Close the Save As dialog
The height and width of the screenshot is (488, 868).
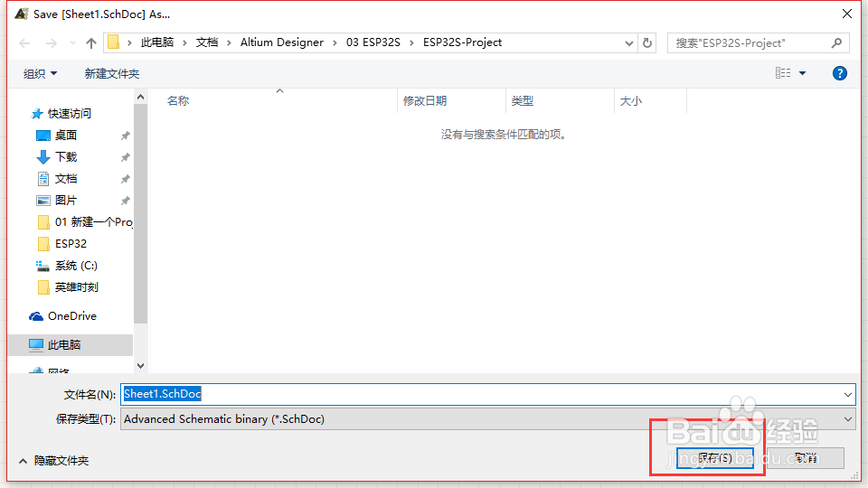click(847, 14)
